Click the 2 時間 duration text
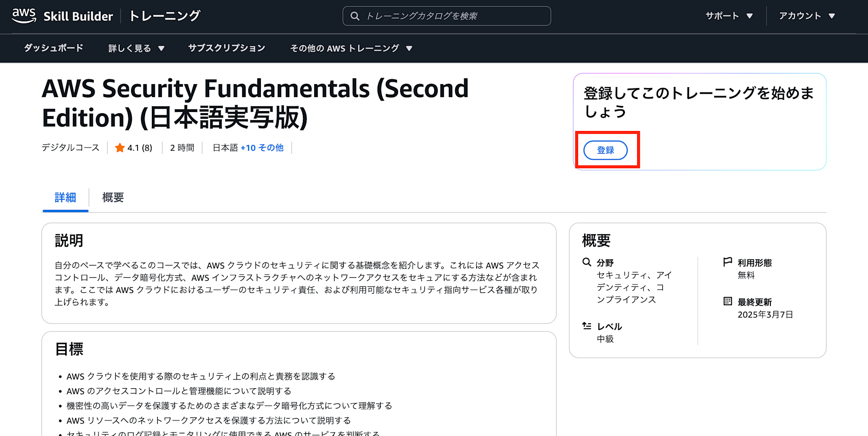This screenshot has width=868, height=436. (182, 148)
